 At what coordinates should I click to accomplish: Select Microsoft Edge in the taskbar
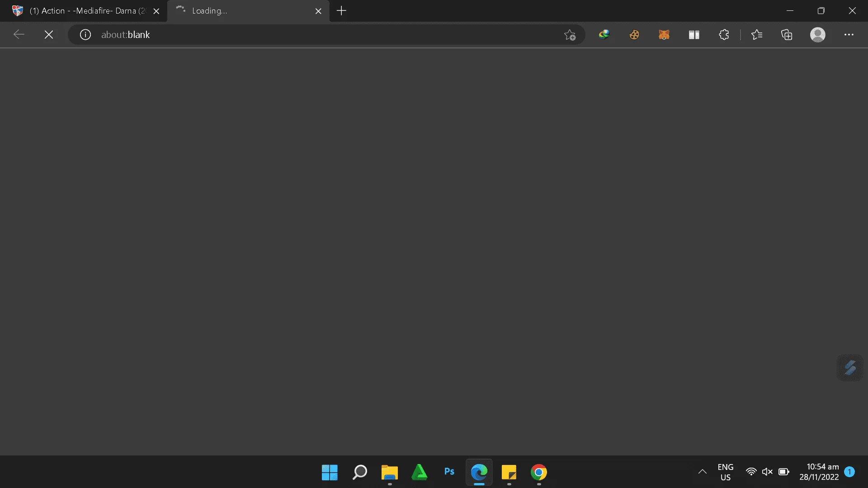point(479,473)
